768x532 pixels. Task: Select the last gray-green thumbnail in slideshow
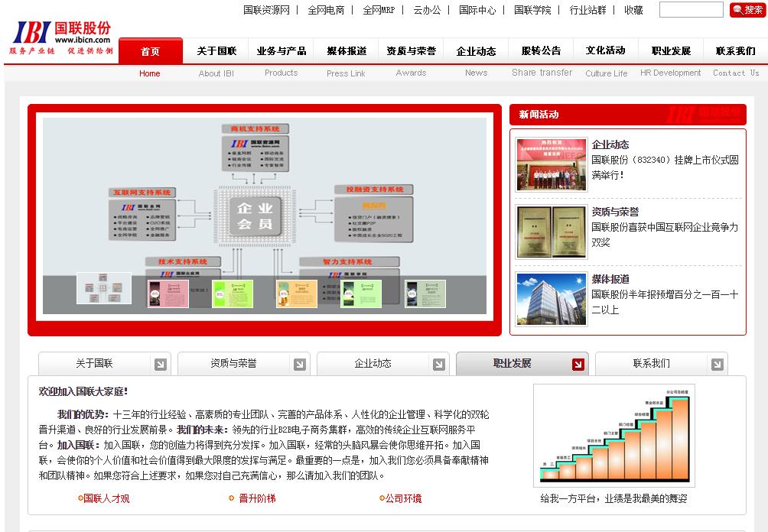coord(425,294)
